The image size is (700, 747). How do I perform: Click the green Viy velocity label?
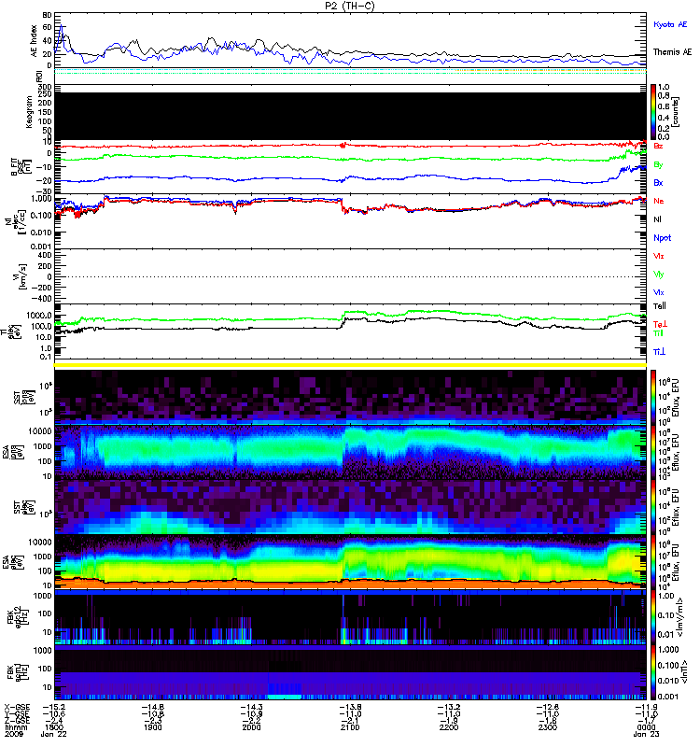pyautogui.click(x=659, y=275)
